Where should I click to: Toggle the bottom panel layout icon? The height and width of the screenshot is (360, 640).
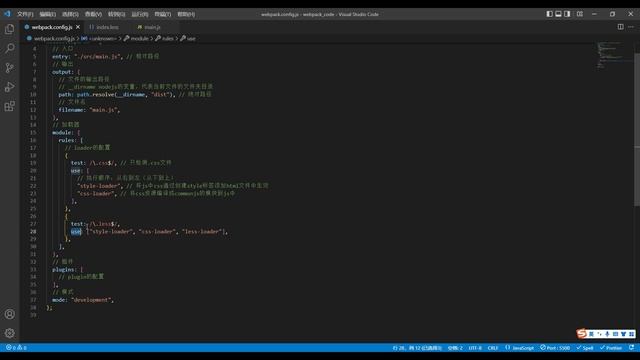(558, 14)
